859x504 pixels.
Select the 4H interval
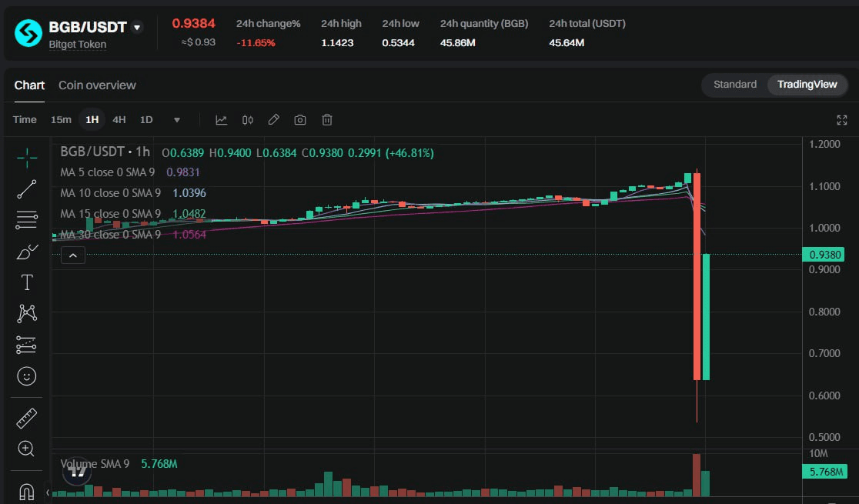[x=119, y=119]
